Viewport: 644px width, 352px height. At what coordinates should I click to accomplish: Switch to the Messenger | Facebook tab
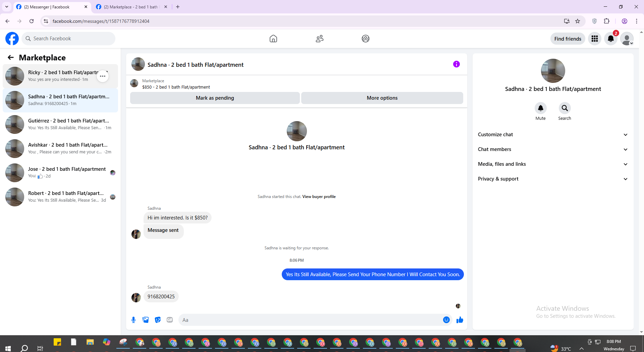pyautogui.click(x=52, y=7)
